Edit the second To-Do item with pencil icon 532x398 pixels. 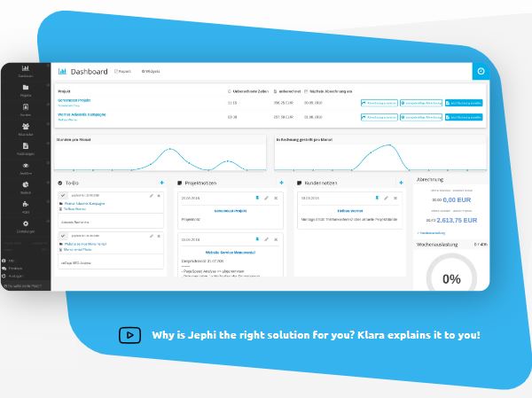pyautogui.click(x=152, y=236)
